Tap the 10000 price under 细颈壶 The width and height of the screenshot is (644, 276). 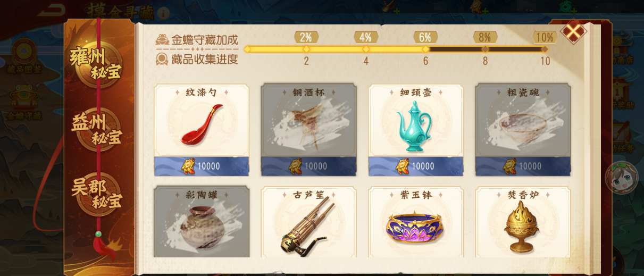416,166
